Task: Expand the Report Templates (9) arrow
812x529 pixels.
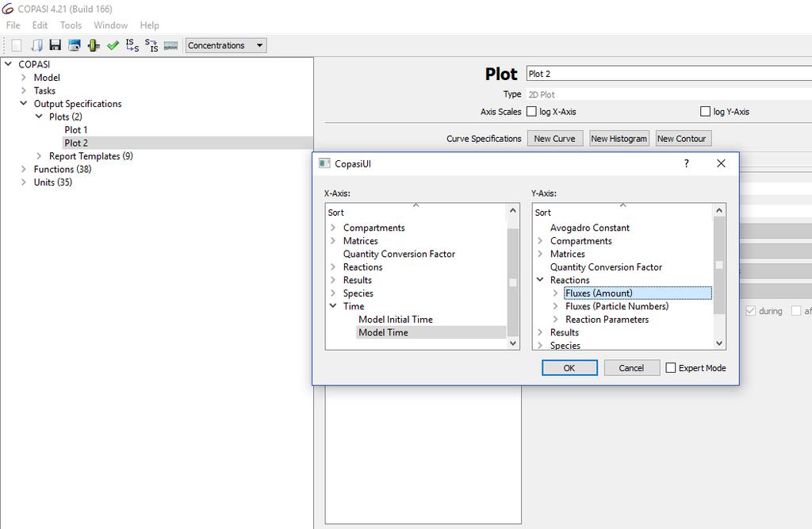Action: coord(39,156)
